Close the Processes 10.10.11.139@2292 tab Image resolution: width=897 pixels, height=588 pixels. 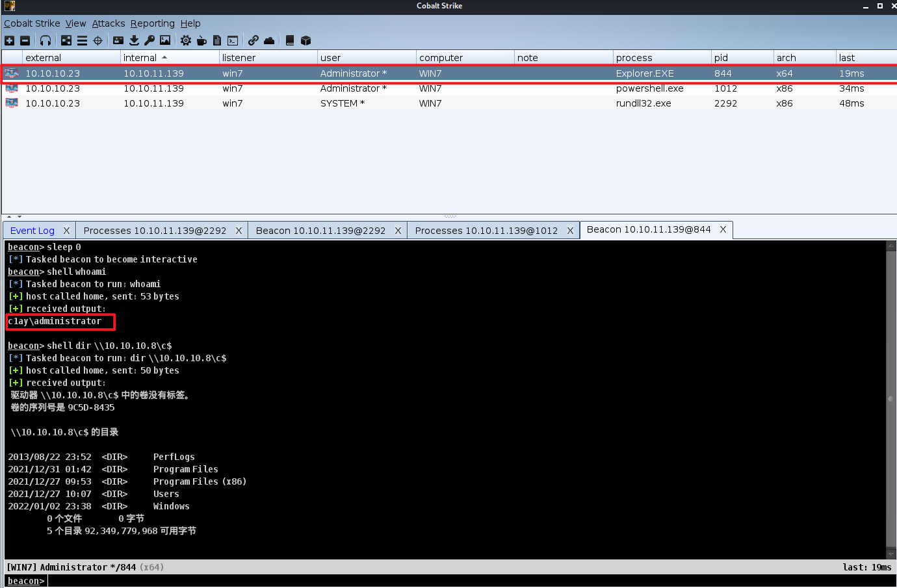click(x=239, y=231)
